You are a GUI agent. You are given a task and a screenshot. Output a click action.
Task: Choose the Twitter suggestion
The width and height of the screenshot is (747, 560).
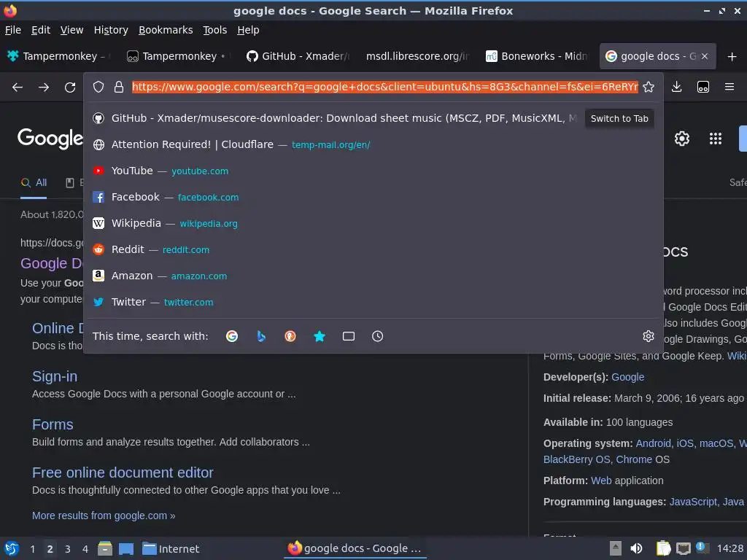[373, 302]
